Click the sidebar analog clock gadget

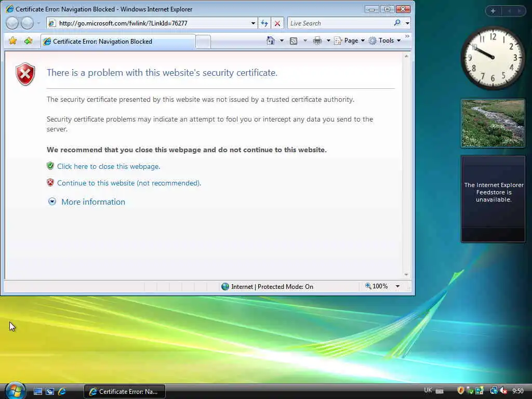tap(493, 58)
